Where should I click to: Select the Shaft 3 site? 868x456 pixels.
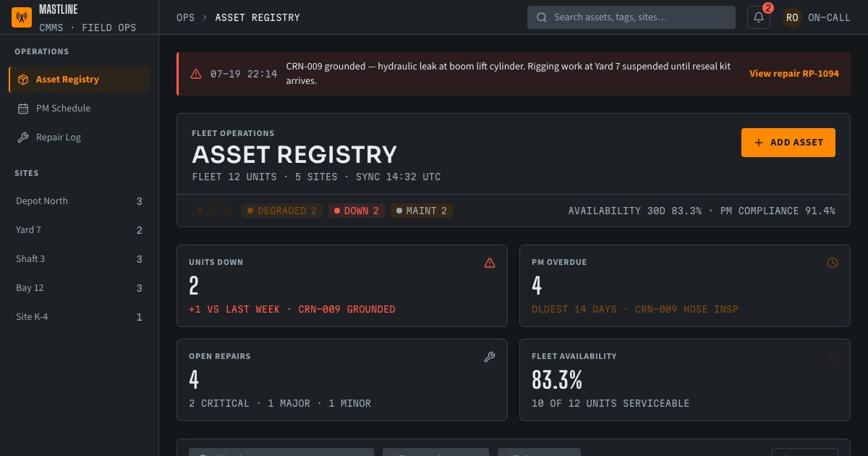(79, 259)
